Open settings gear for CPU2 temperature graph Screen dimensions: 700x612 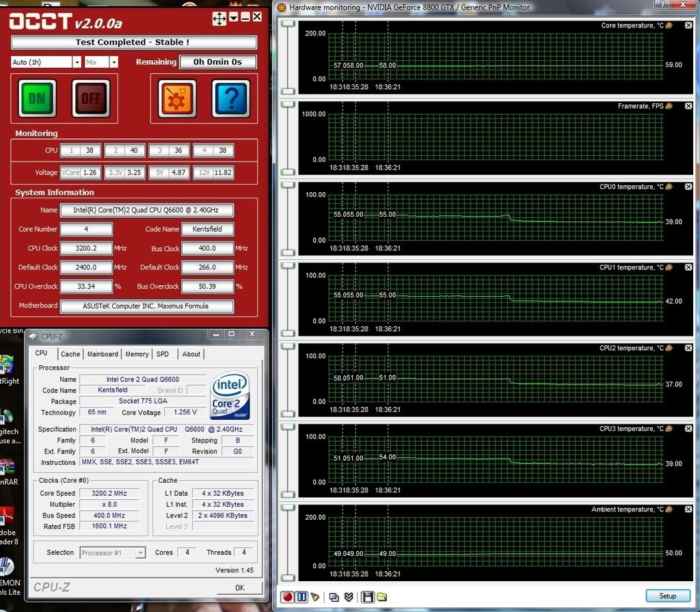[x=669, y=348]
